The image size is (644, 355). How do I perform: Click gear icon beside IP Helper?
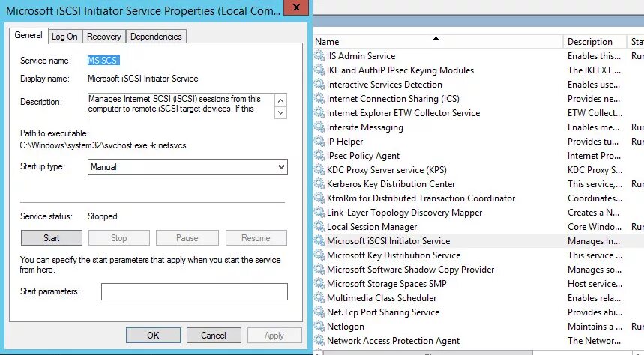(x=319, y=141)
